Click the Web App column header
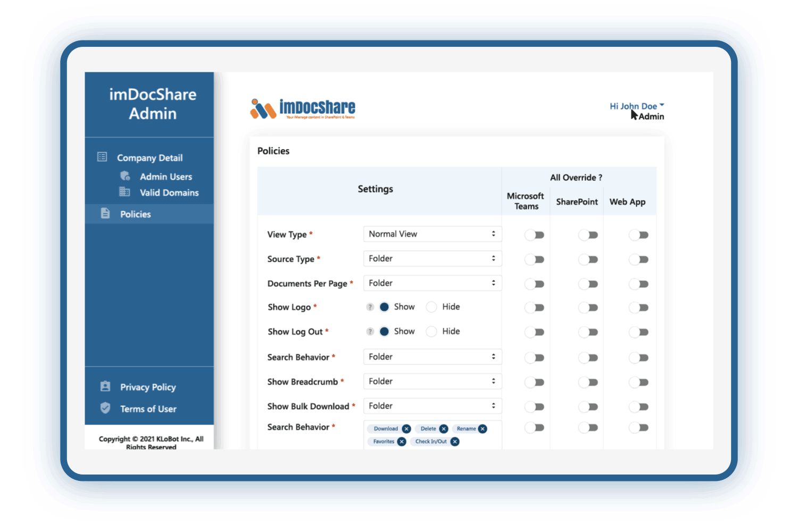The image size is (798, 532). tap(628, 202)
